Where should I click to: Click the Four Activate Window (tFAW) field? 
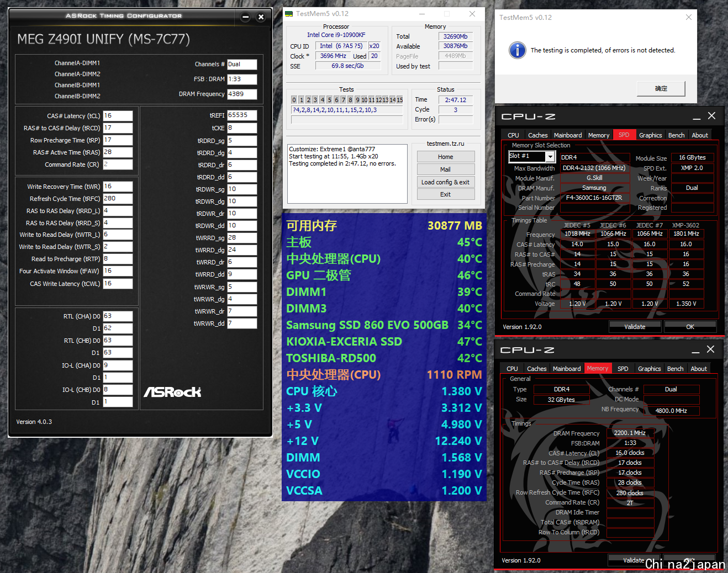tap(118, 271)
